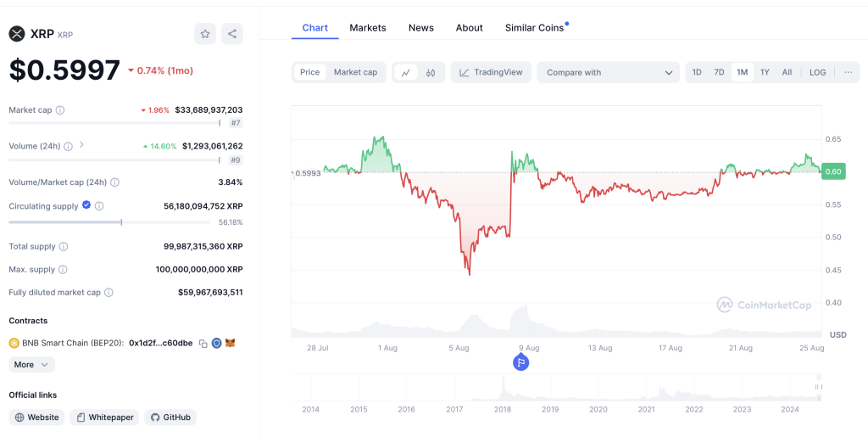Click the XRP logo icon
868x437 pixels.
coord(17,34)
